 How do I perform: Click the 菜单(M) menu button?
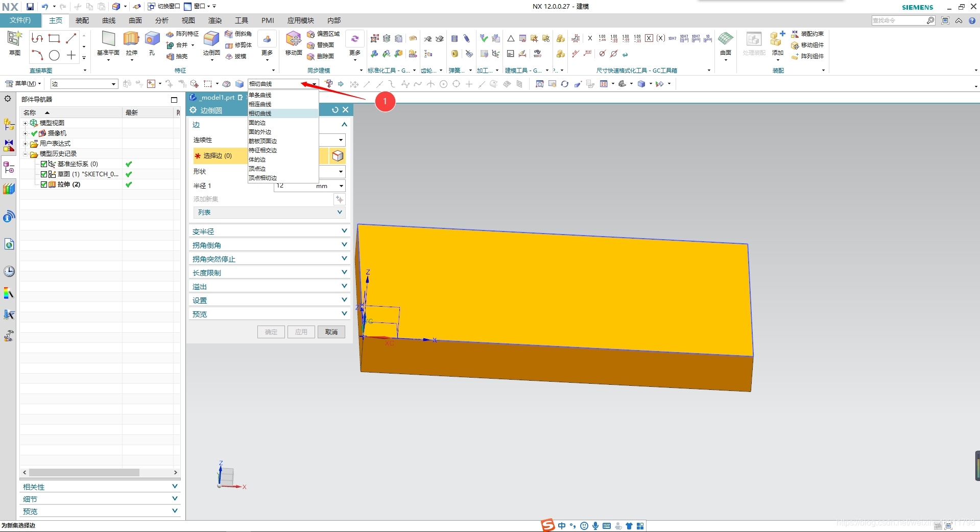tap(23, 84)
